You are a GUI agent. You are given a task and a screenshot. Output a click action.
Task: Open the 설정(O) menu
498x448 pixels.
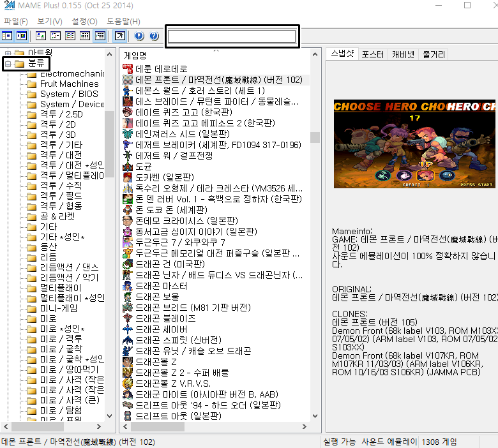click(84, 21)
